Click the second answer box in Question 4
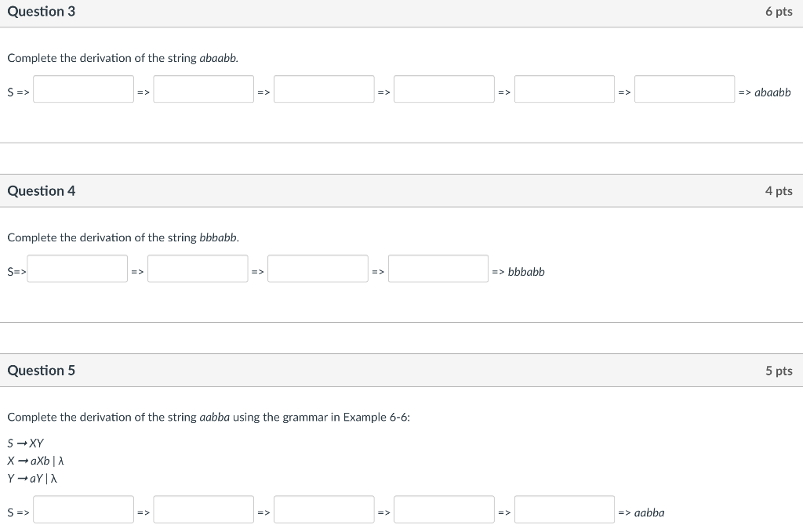Image resolution: width=803 pixels, height=532 pixels. [x=197, y=268]
